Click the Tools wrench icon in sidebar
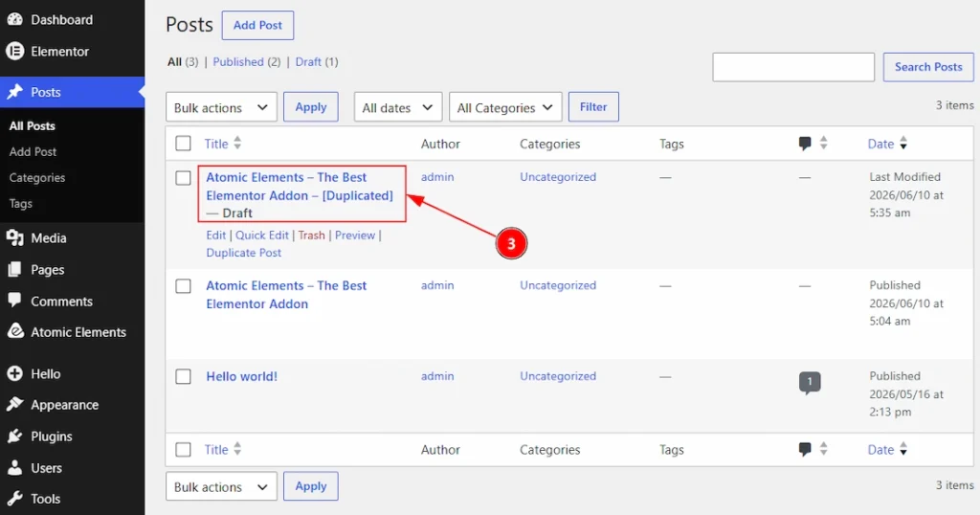Image resolution: width=980 pixels, height=515 pixels. (x=14, y=499)
